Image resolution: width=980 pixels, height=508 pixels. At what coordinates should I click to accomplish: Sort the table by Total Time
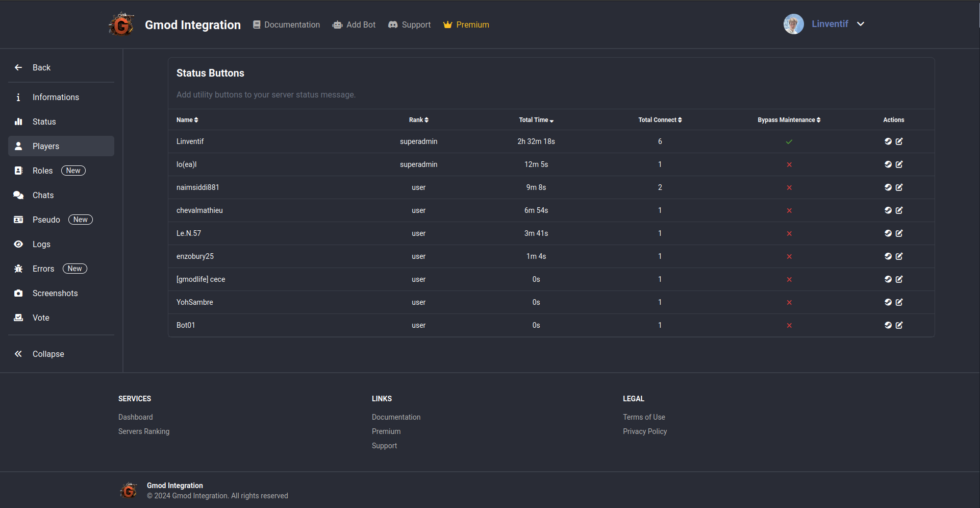coord(536,120)
